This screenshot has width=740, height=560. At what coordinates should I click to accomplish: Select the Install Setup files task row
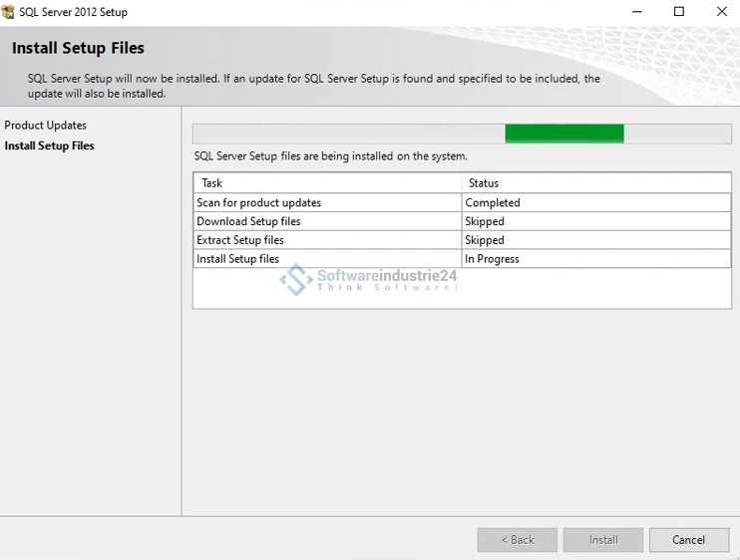click(x=238, y=259)
